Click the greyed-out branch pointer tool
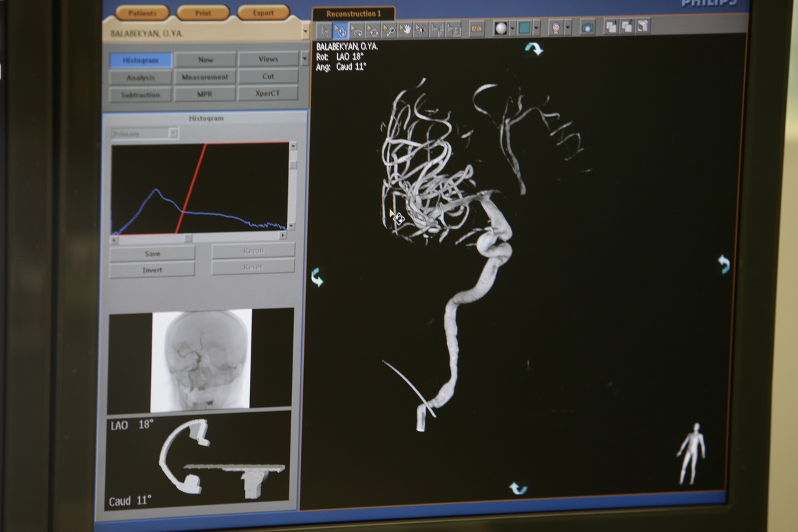This screenshot has width=798, height=532. pyautogui.click(x=437, y=31)
